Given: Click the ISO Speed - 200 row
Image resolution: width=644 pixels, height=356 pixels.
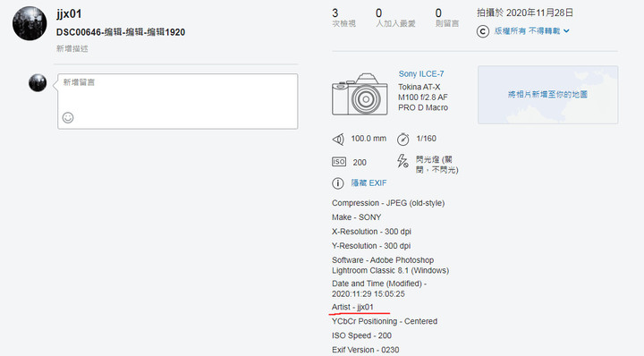Looking at the screenshot, I should coord(361,335).
